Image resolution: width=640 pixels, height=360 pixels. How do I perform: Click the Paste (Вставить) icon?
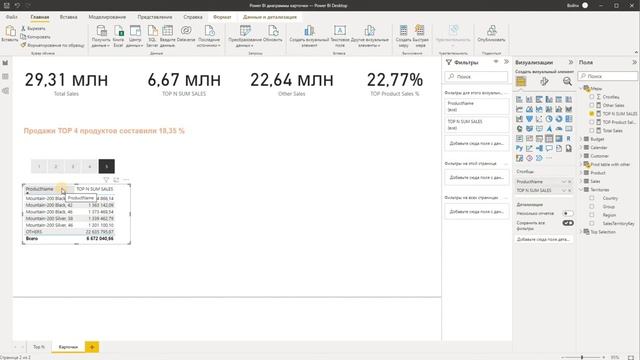pyautogui.click(x=10, y=31)
